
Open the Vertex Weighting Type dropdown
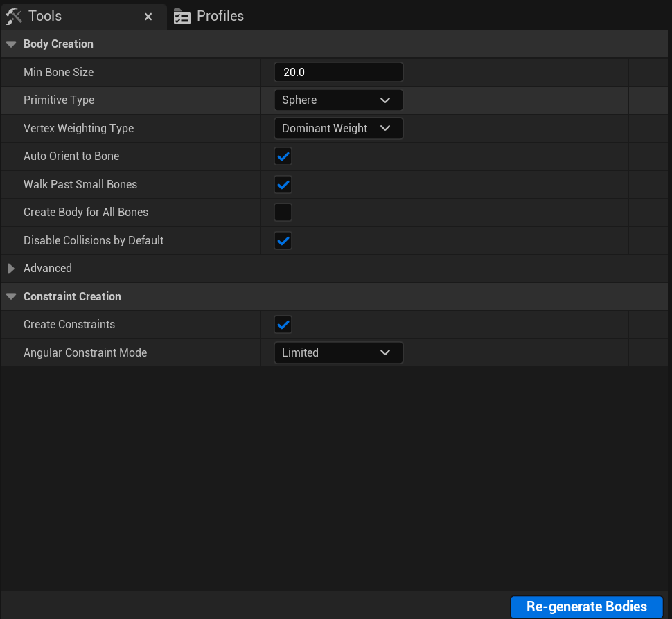[338, 128]
